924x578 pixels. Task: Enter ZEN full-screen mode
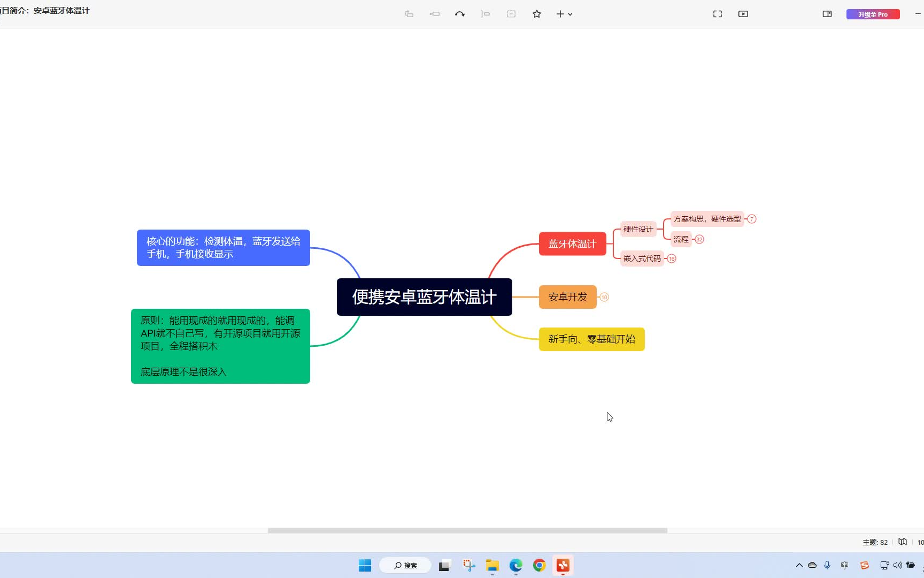(x=718, y=14)
